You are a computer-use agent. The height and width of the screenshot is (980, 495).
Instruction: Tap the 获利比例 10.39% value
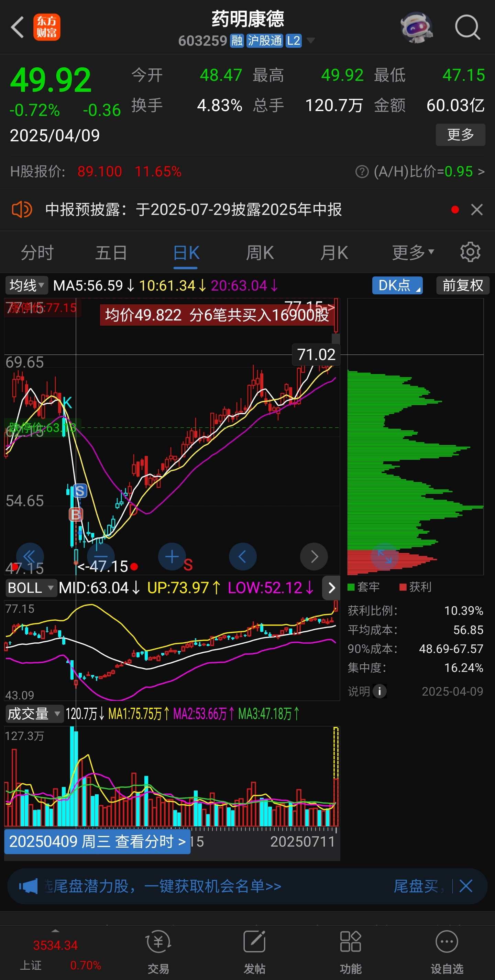pyautogui.click(x=463, y=611)
